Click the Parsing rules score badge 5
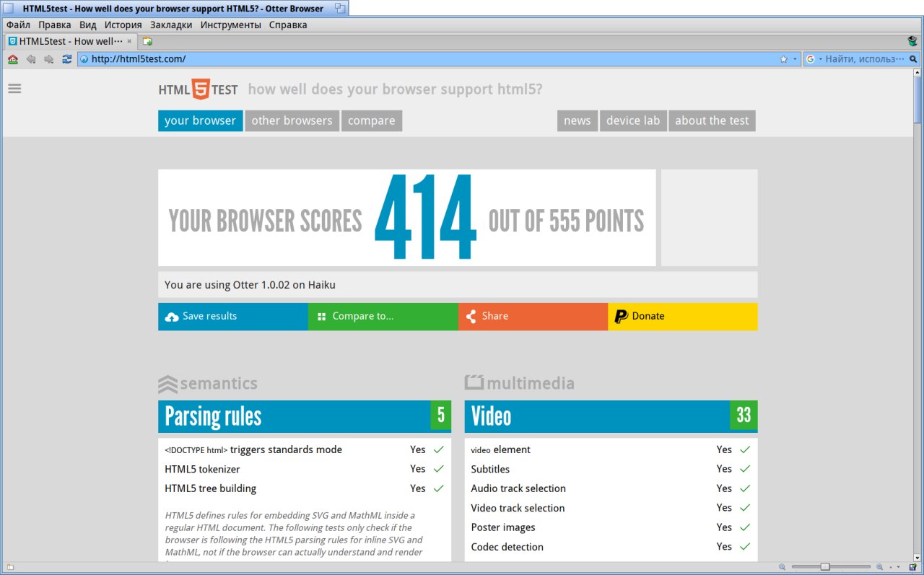Screen dimensions: 924x575 click(440, 415)
